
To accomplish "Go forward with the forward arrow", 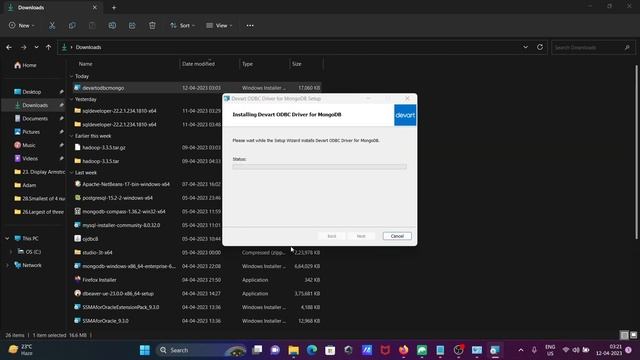I will point(23,47).
